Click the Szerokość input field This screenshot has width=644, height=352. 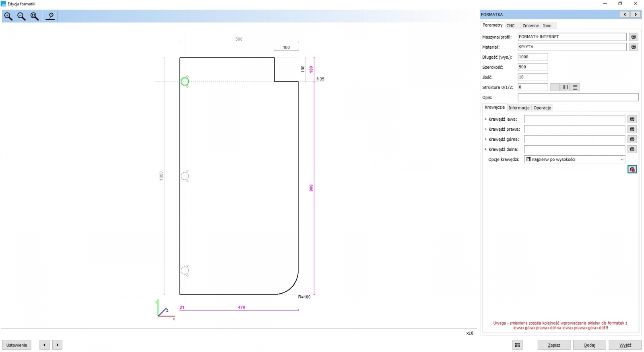pos(533,67)
